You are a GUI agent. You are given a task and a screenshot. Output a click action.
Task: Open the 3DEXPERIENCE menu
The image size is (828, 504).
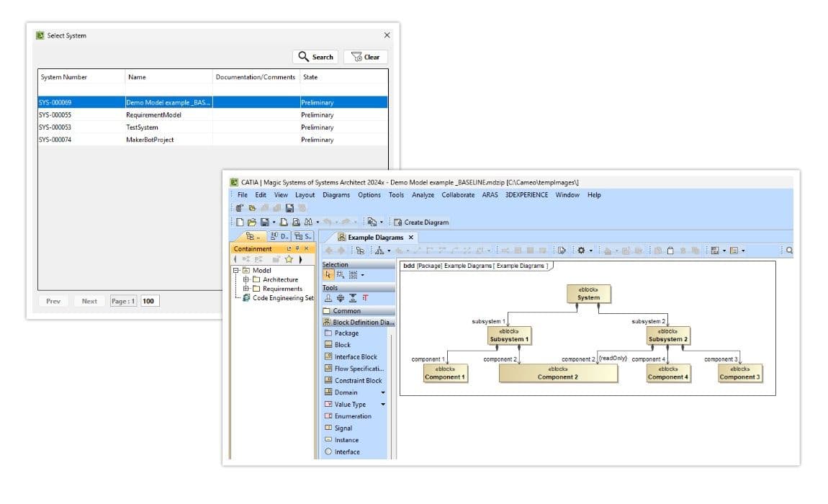[526, 195]
